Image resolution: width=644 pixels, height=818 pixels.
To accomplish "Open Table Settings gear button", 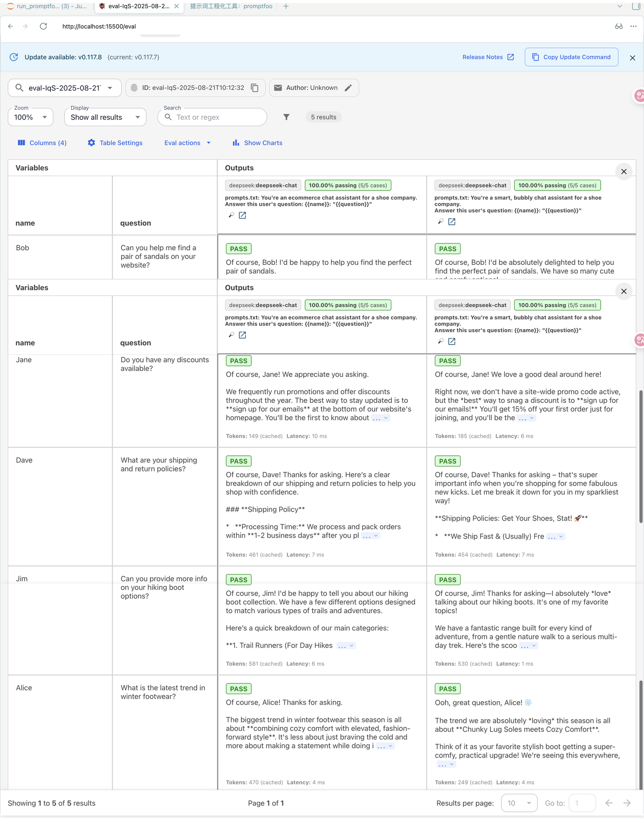I will tap(115, 143).
